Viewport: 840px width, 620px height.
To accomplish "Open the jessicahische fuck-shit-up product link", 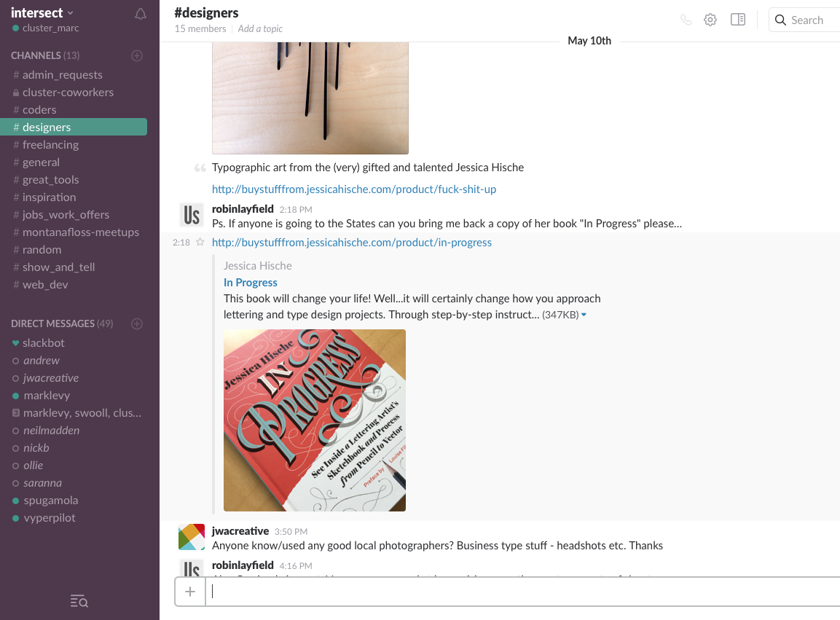I will (x=354, y=189).
